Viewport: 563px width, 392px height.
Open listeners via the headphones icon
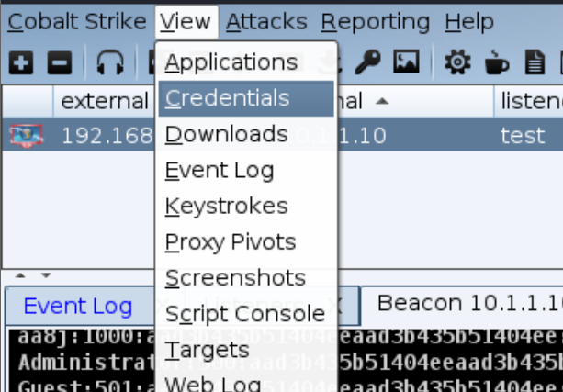click(110, 62)
